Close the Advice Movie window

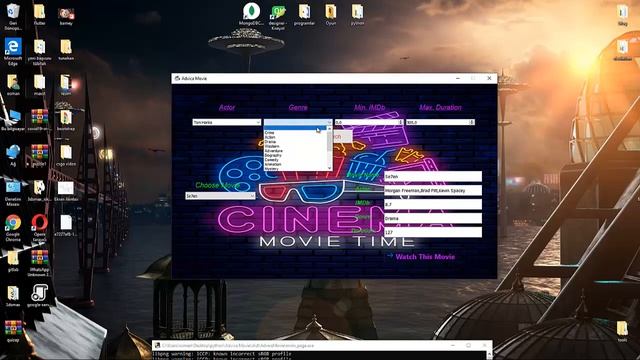point(489,78)
